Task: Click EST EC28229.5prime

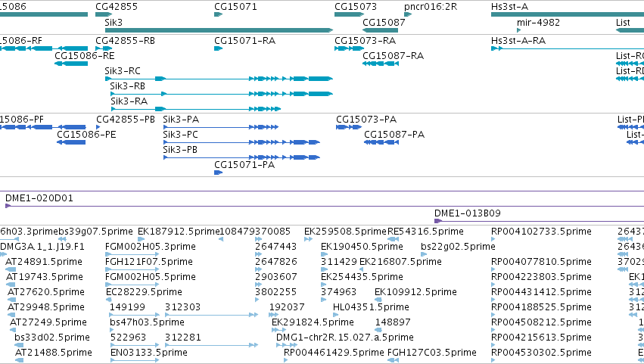Action: pyautogui.click(x=144, y=293)
